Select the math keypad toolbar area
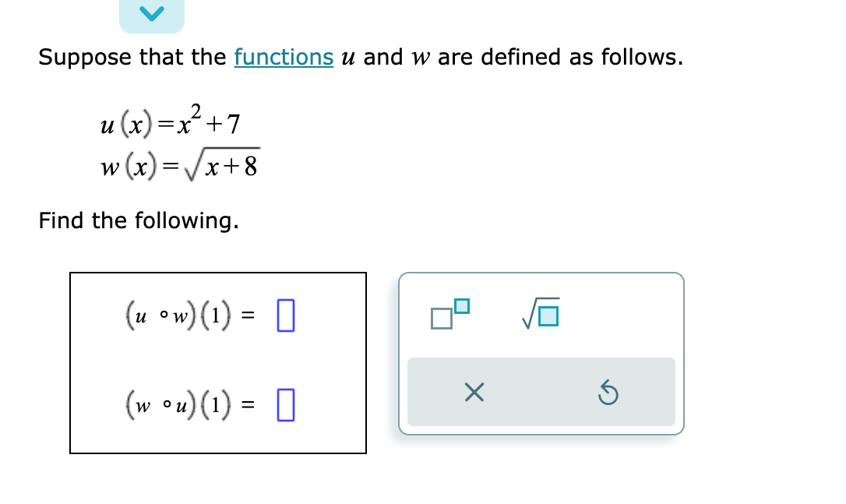The image size is (846, 504). coord(541,352)
